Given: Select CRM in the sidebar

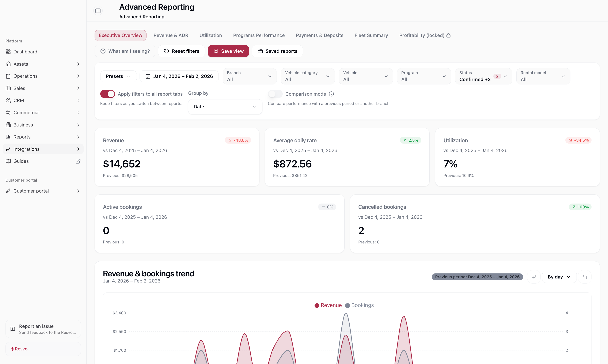Looking at the screenshot, I should pyautogui.click(x=18, y=100).
